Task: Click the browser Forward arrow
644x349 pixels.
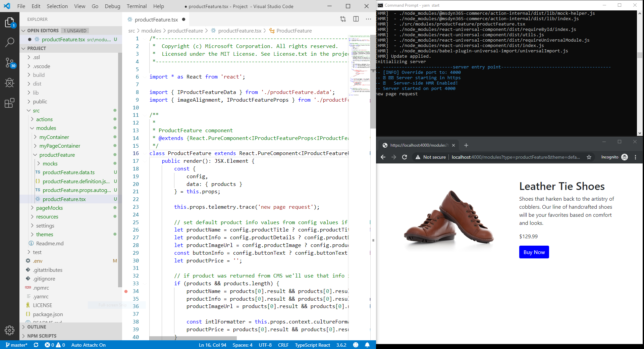Action: 394,157
